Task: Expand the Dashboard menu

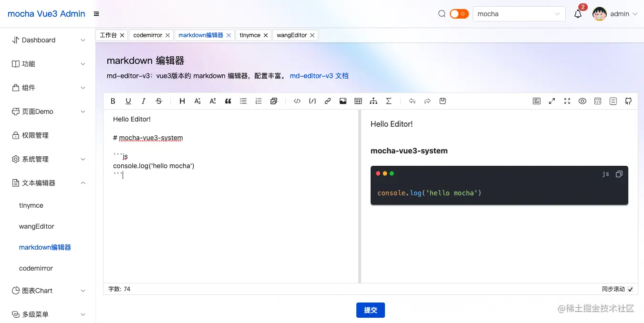Action: point(48,40)
